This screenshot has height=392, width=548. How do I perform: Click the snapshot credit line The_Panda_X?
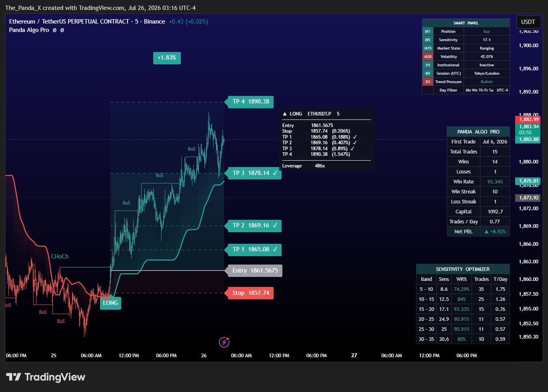point(100,8)
